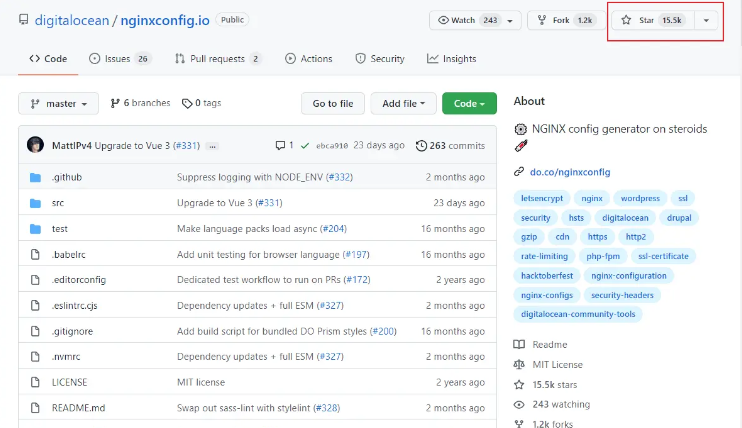Open pull request #328 link
The height and width of the screenshot is (428, 742).
click(327, 408)
